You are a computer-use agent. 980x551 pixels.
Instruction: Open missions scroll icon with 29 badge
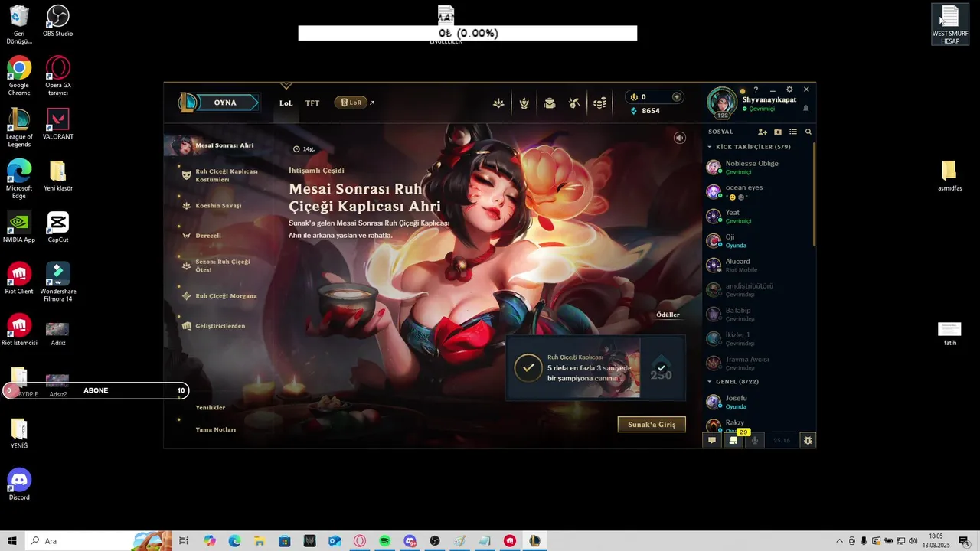coord(733,440)
